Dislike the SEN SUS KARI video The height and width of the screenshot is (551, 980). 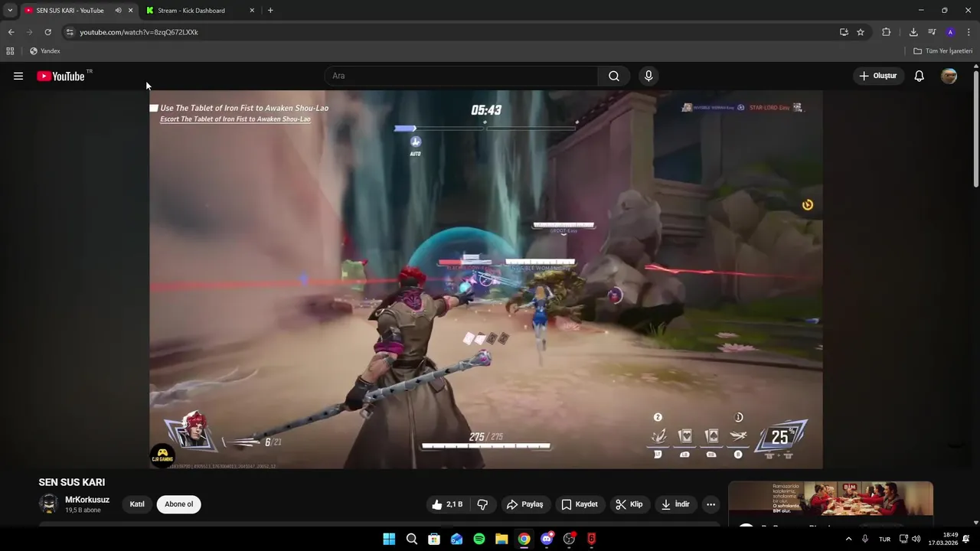point(482,504)
